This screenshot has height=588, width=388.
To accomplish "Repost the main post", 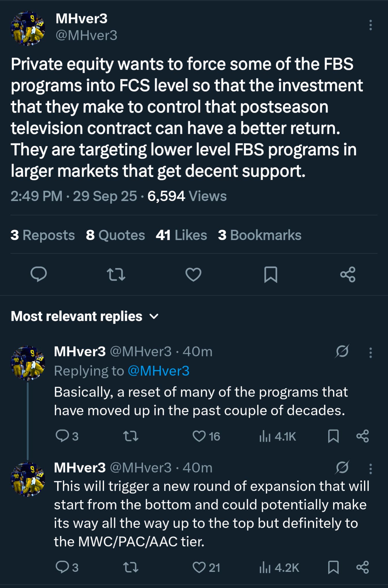I will (116, 274).
